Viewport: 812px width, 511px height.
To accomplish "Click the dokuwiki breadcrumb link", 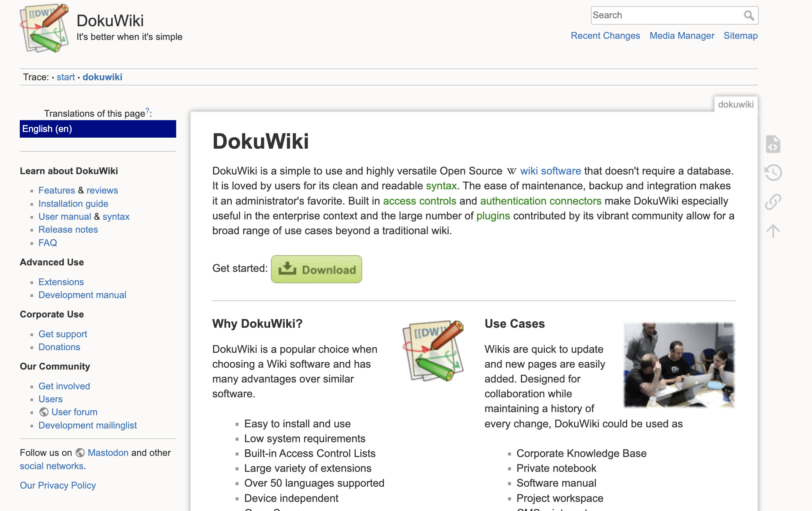I will 102,77.
